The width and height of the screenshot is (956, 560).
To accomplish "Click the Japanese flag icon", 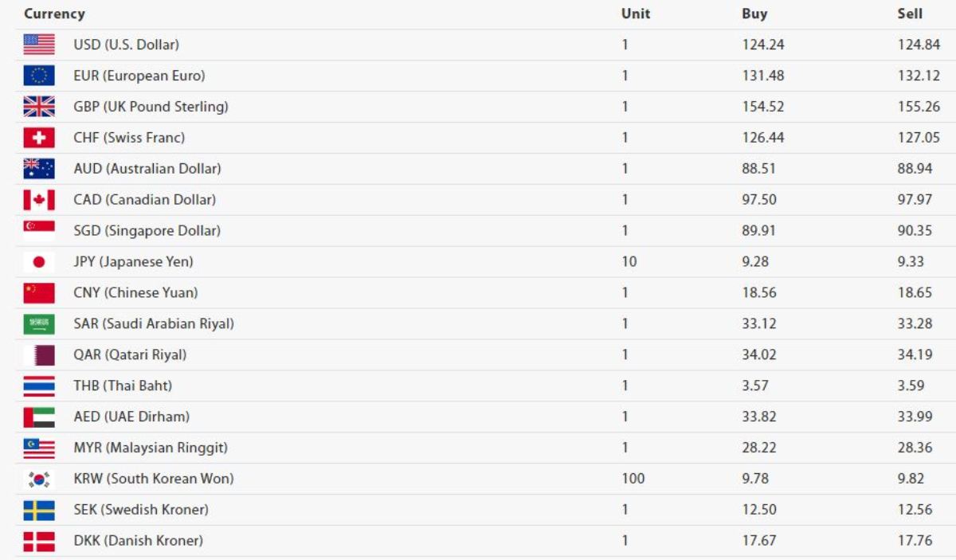I will coord(39,262).
